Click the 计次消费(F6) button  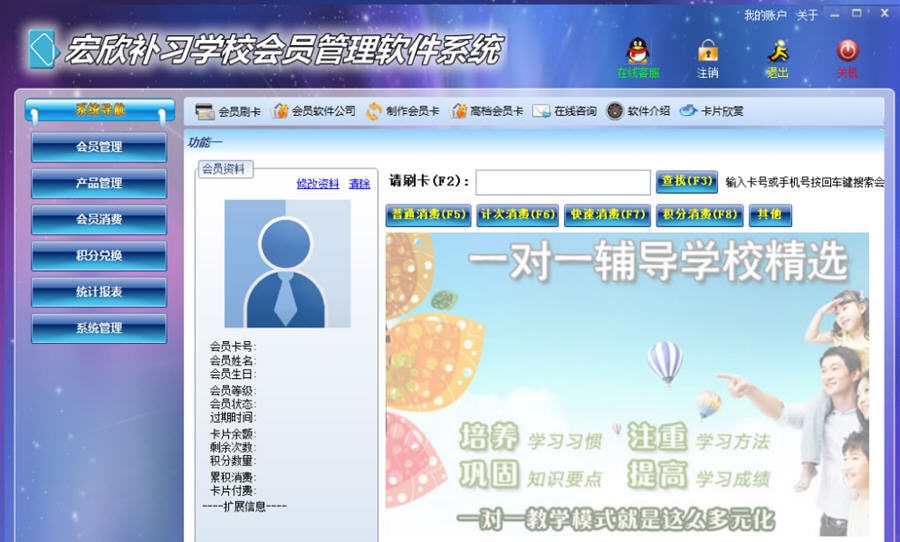click(518, 215)
